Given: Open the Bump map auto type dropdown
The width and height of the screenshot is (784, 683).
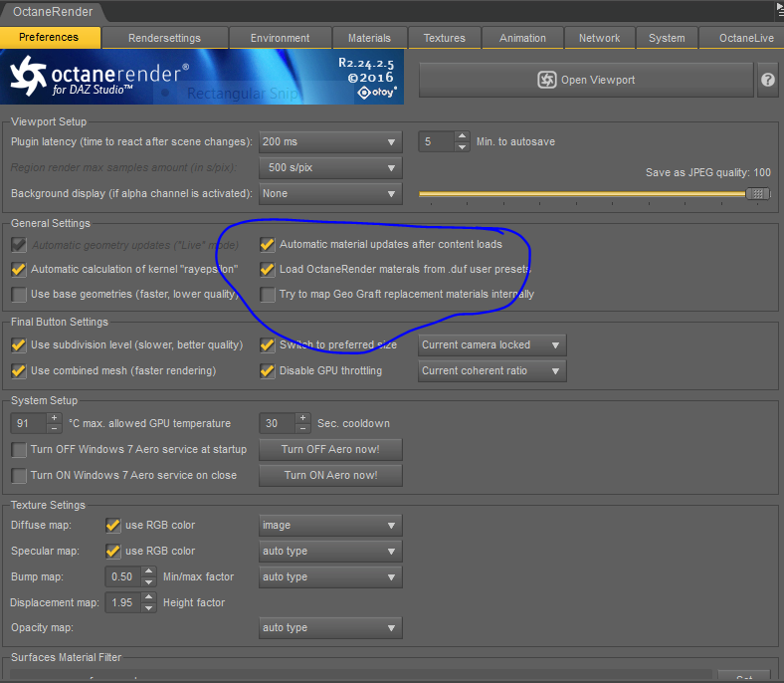Looking at the screenshot, I should (x=330, y=576).
